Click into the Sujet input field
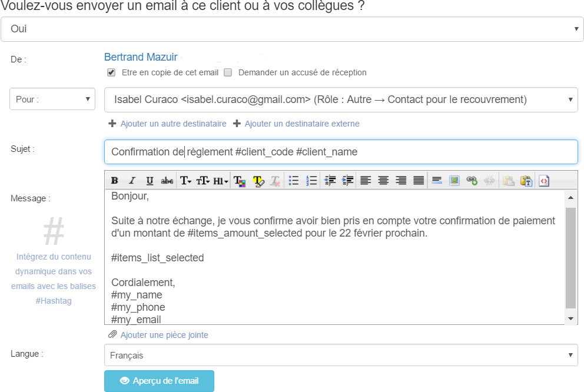584x392 pixels. tap(341, 152)
